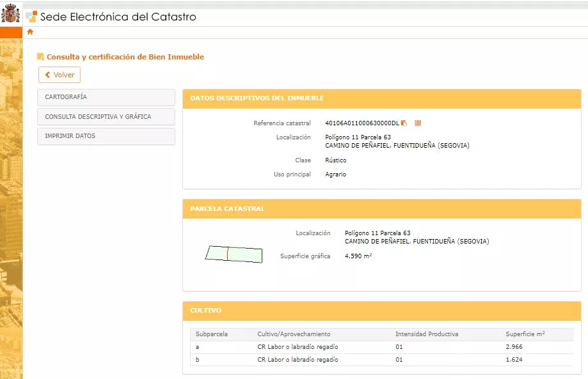Image resolution: width=588 pixels, height=379 pixels.
Task: Click the cadastral reference number 40106A011000630000DL
Action: tap(362, 123)
